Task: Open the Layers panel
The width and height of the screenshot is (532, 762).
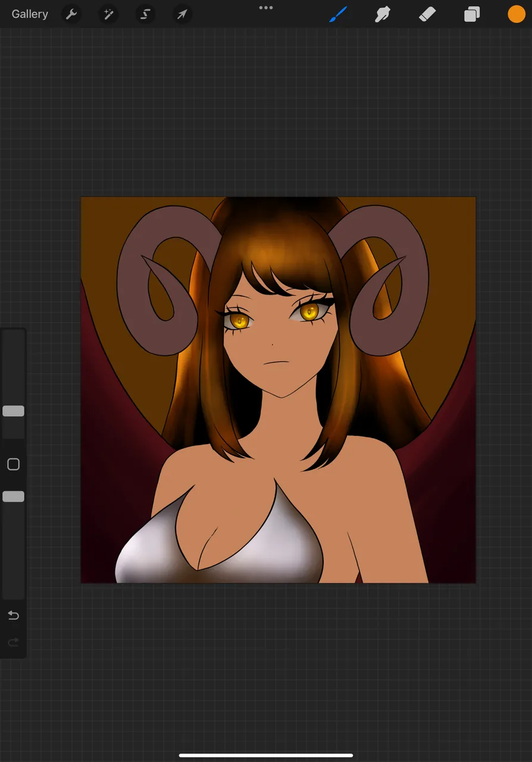Action: pyautogui.click(x=472, y=14)
